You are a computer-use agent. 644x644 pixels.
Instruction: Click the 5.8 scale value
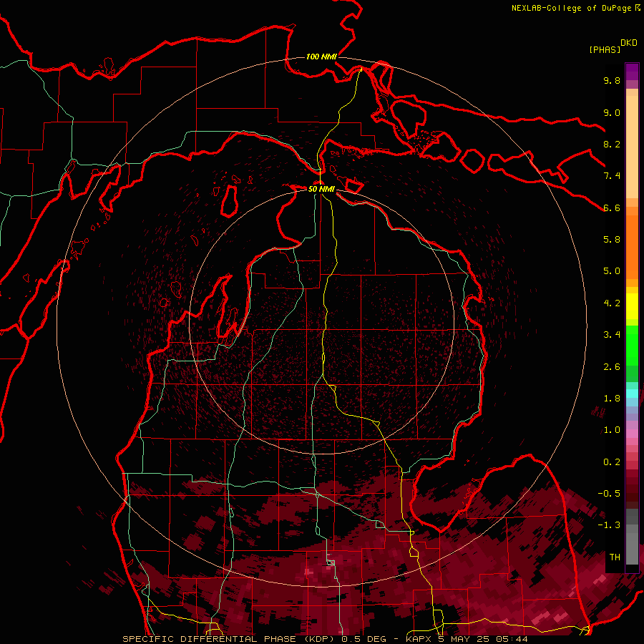click(612, 240)
